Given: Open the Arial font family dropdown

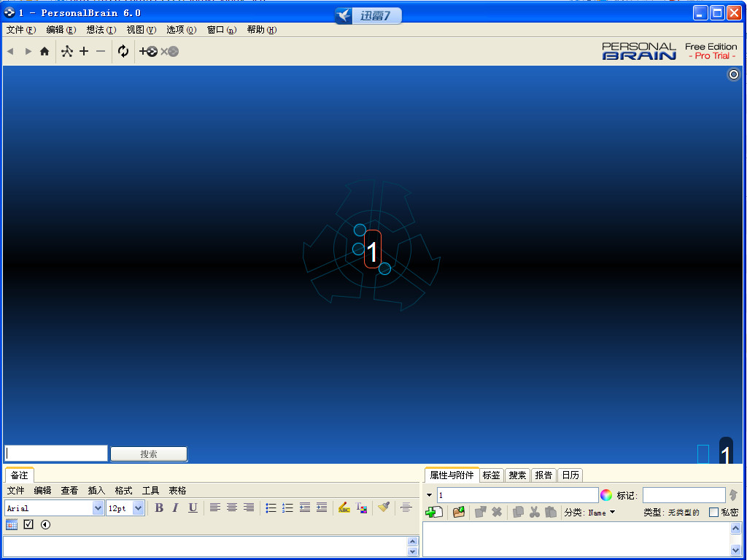Looking at the screenshot, I should click(x=98, y=507).
